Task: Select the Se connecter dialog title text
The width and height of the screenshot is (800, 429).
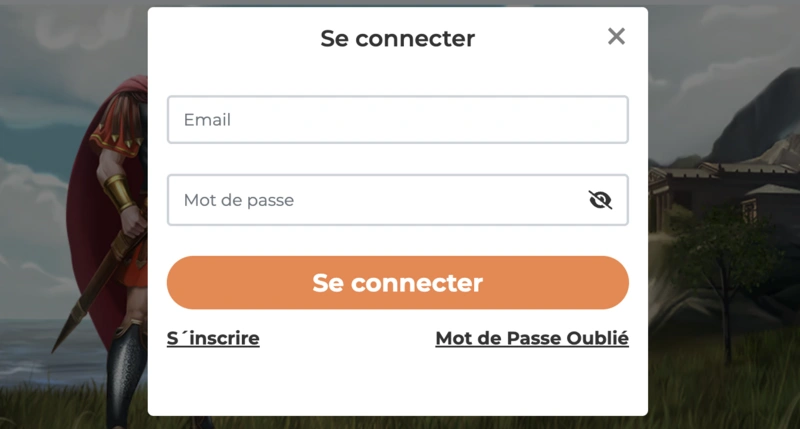Action: click(397, 39)
